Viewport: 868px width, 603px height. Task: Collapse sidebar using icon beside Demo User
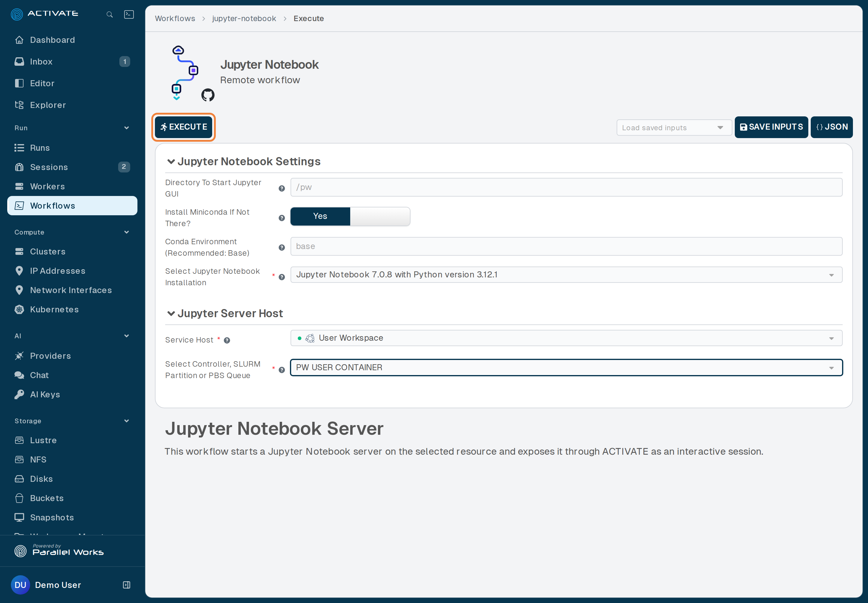pyautogui.click(x=127, y=585)
